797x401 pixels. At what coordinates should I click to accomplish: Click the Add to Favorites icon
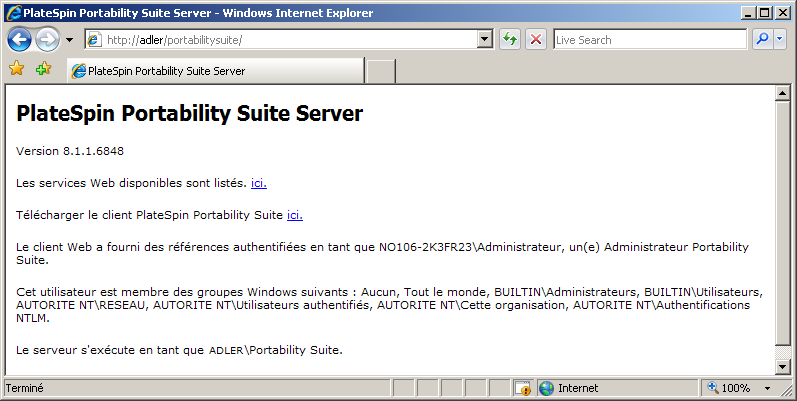tap(43, 70)
